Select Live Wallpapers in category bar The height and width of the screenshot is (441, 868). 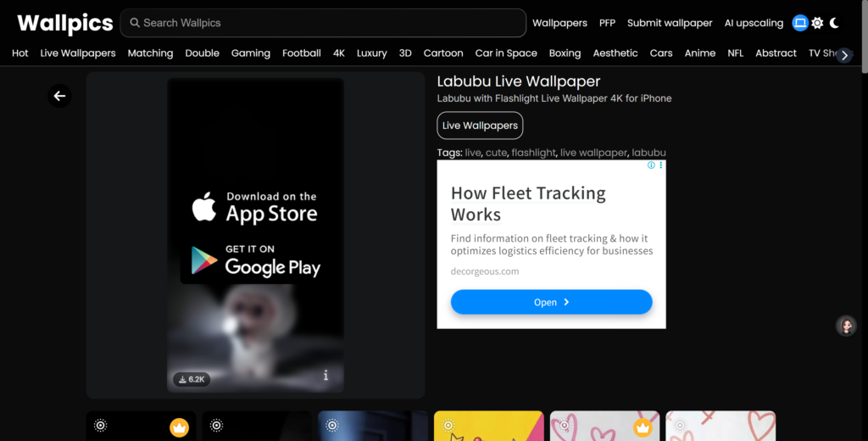[x=78, y=53]
